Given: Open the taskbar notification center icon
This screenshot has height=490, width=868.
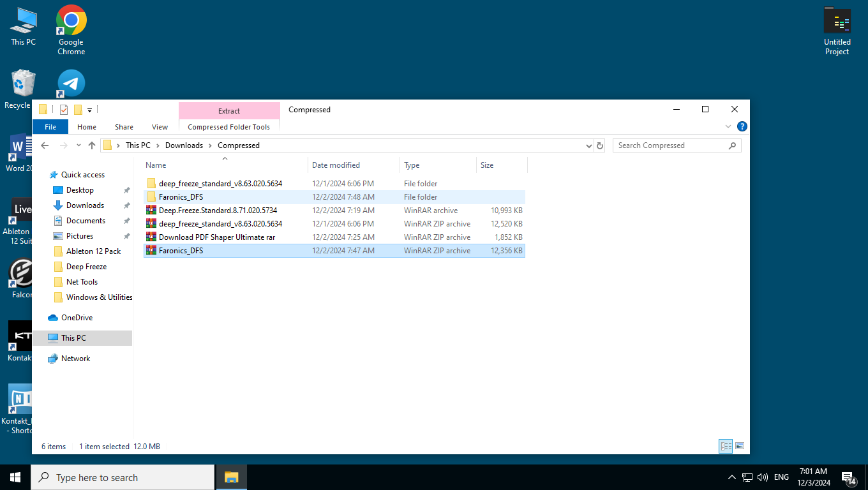Looking at the screenshot, I should 848,477.
